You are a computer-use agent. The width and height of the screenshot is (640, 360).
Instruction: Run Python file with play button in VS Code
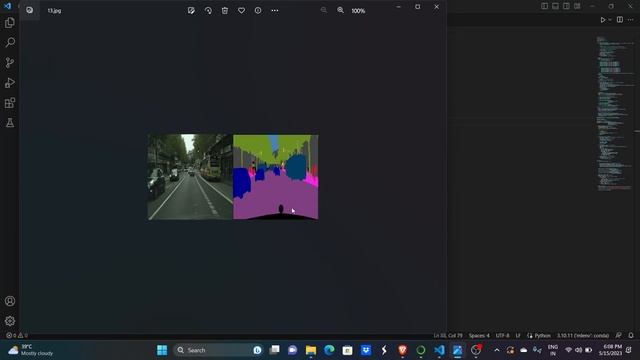coord(603,20)
